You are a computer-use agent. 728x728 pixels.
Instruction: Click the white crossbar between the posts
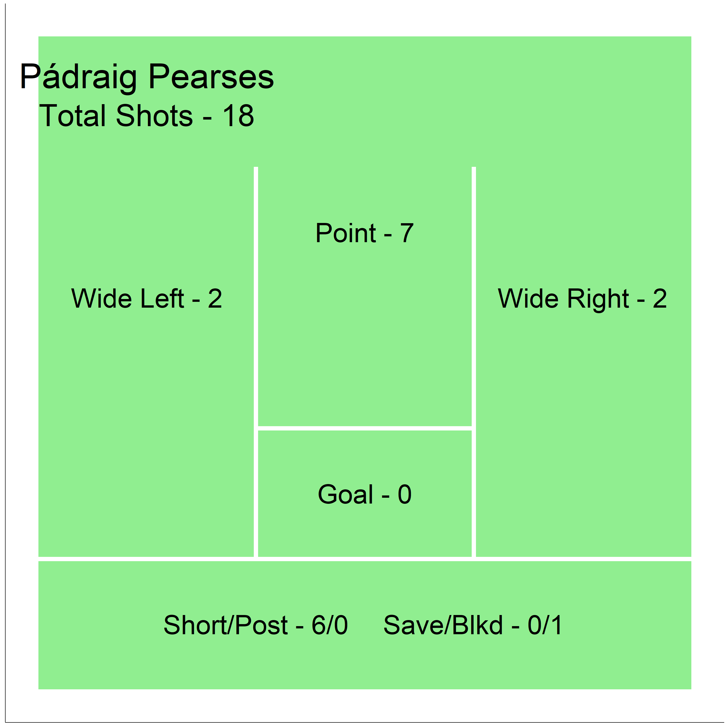(x=365, y=428)
